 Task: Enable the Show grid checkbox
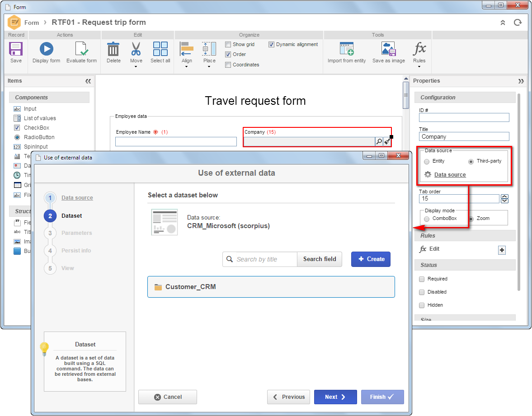pos(228,44)
